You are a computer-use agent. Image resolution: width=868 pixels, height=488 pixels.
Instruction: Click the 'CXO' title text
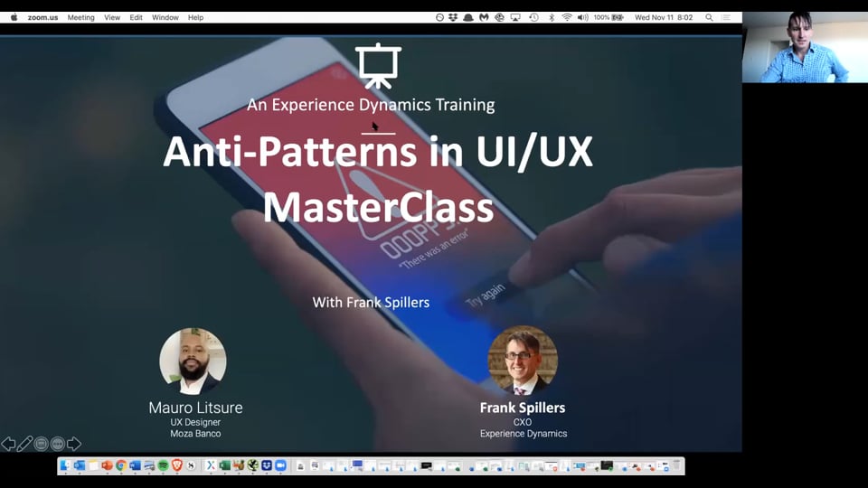point(523,422)
